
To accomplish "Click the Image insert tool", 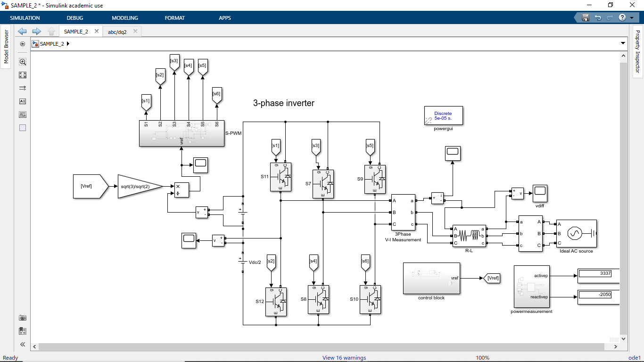I will click(x=22, y=115).
